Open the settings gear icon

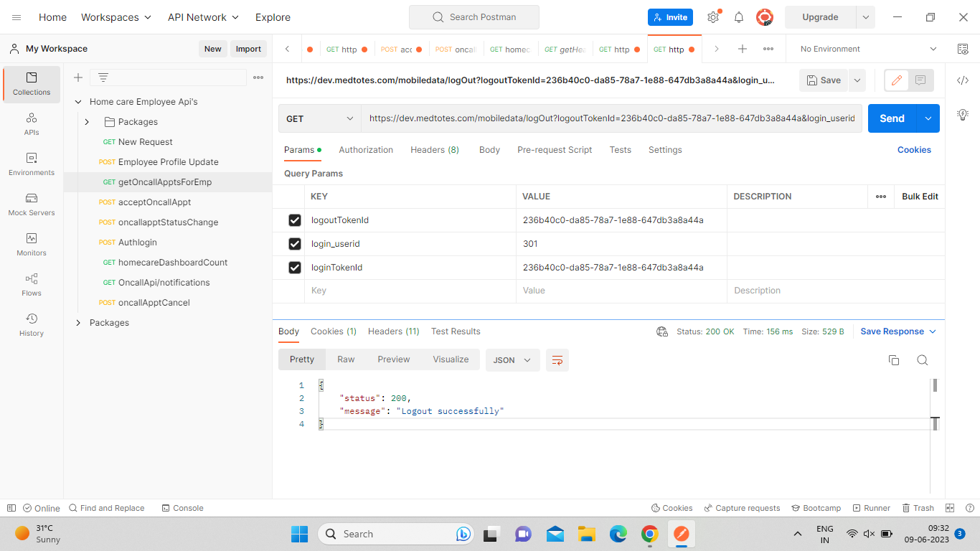[713, 17]
